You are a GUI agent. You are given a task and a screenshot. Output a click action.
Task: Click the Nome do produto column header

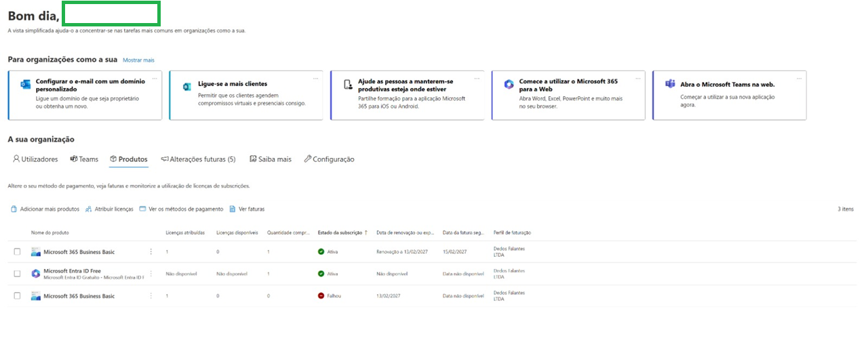(50, 232)
